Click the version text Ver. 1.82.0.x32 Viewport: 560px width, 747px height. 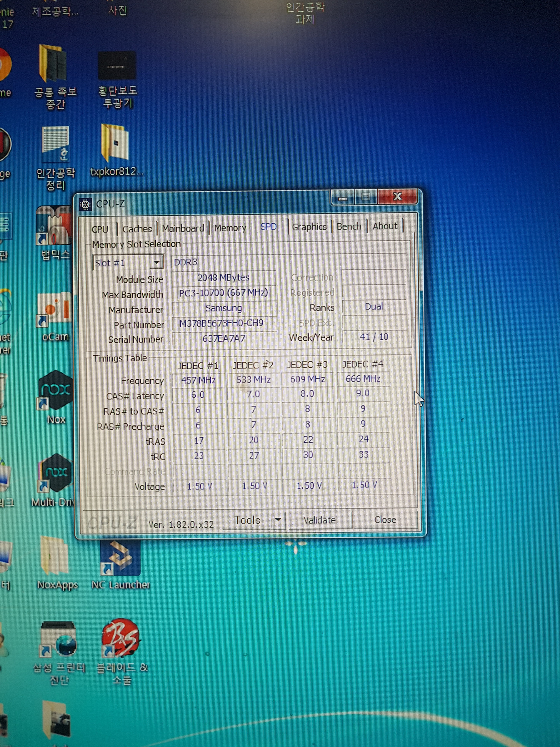pyautogui.click(x=181, y=524)
